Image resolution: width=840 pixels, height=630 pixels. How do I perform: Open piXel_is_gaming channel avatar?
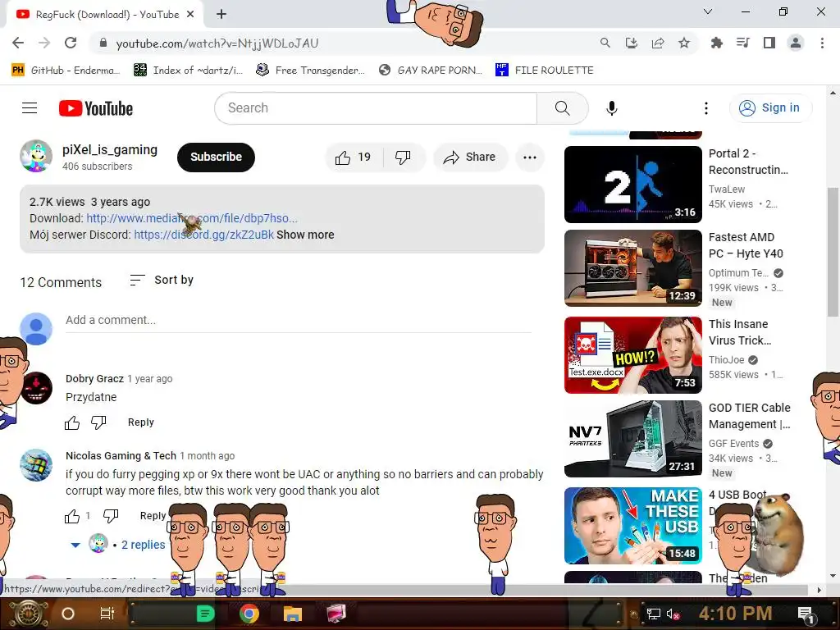coord(36,157)
